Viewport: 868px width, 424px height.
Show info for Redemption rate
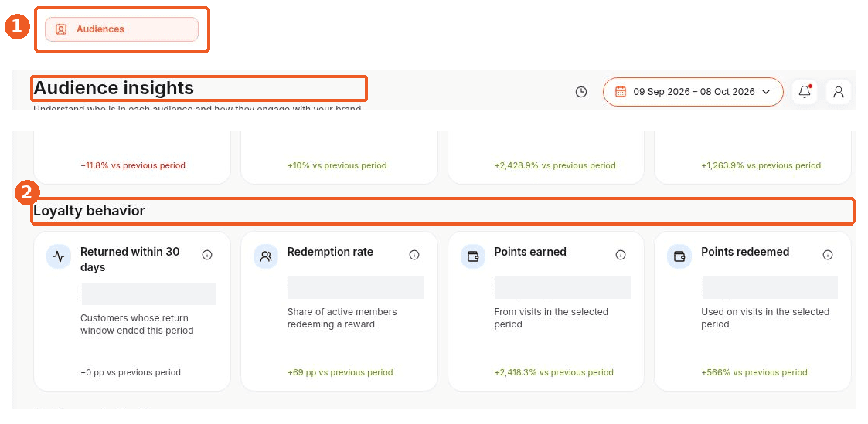click(414, 255)
